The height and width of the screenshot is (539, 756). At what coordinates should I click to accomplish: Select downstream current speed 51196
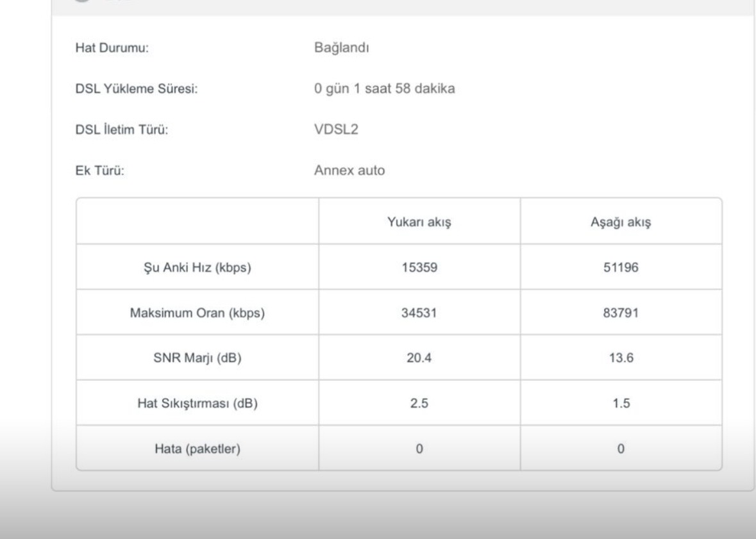[621, 268]
